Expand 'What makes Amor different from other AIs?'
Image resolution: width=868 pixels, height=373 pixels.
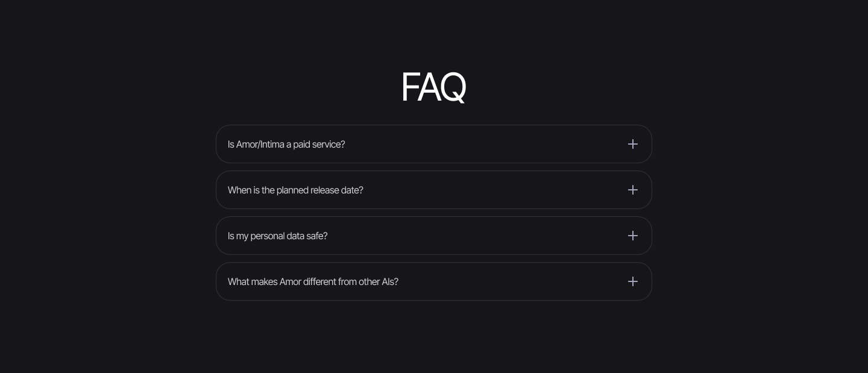tap(433, 281)
